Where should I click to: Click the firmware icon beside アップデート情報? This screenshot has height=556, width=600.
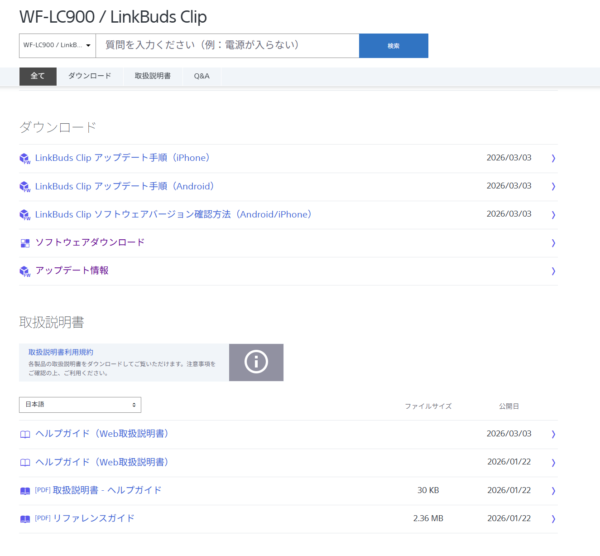pyautogui.click(x=25, y=271)
